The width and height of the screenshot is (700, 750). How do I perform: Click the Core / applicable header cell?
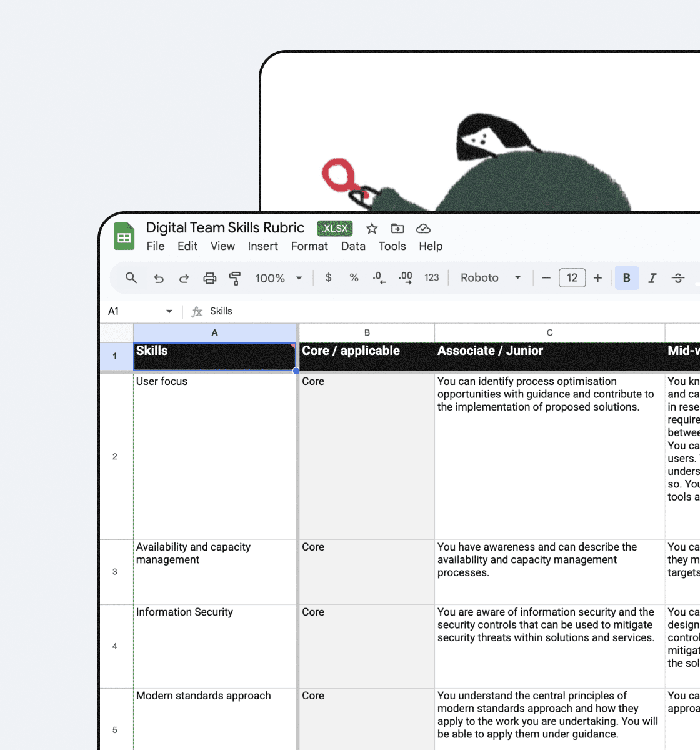[x=367, y=356]
